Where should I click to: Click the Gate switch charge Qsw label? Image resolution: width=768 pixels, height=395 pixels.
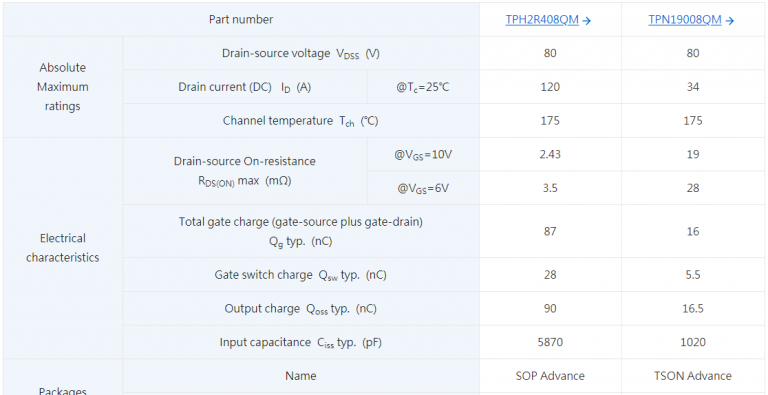[301, 275]
